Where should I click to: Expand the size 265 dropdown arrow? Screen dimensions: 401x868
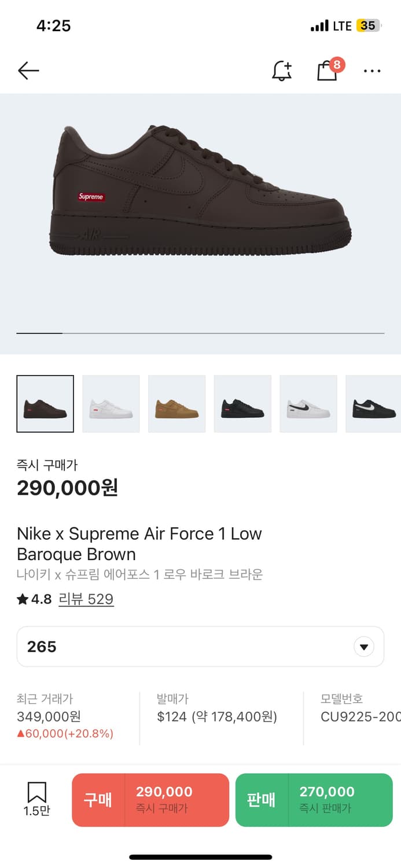tap(363, 646)
